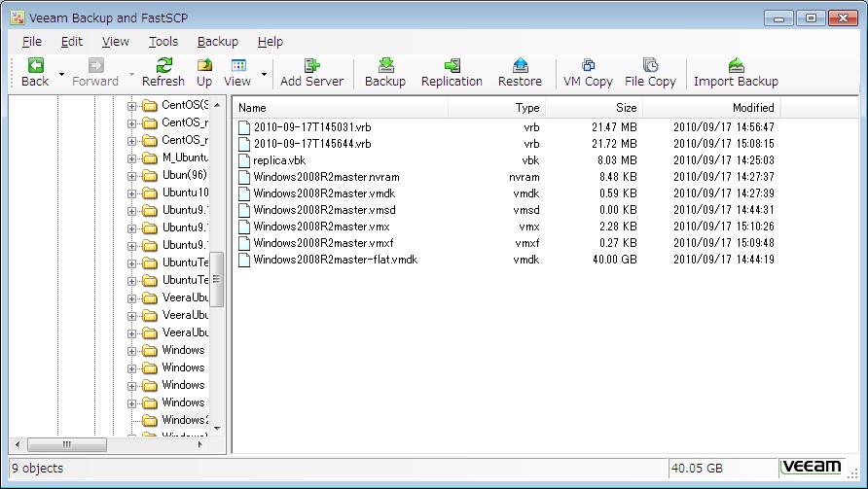The height and width of the screenshot is (489, 868).
Task: Click the grayed Forward icon
Action: point(95,65)
